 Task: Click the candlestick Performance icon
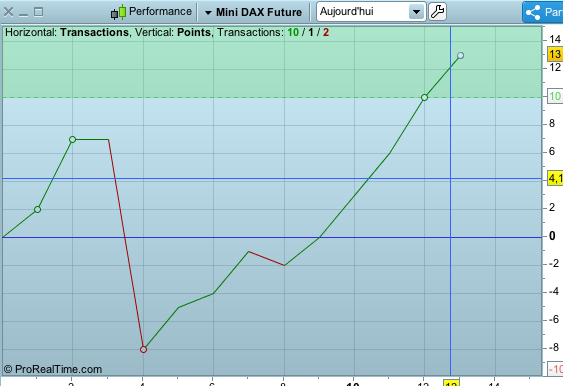coord(118,12)
